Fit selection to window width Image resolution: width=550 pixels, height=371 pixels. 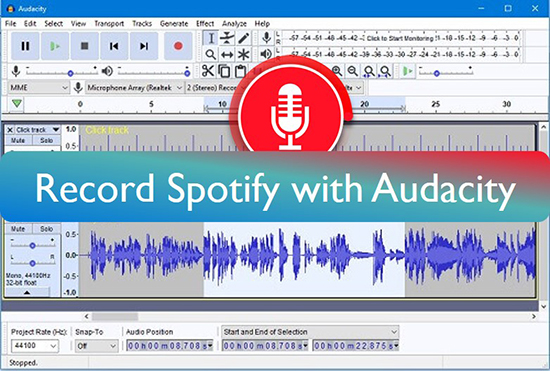[369, 71]
